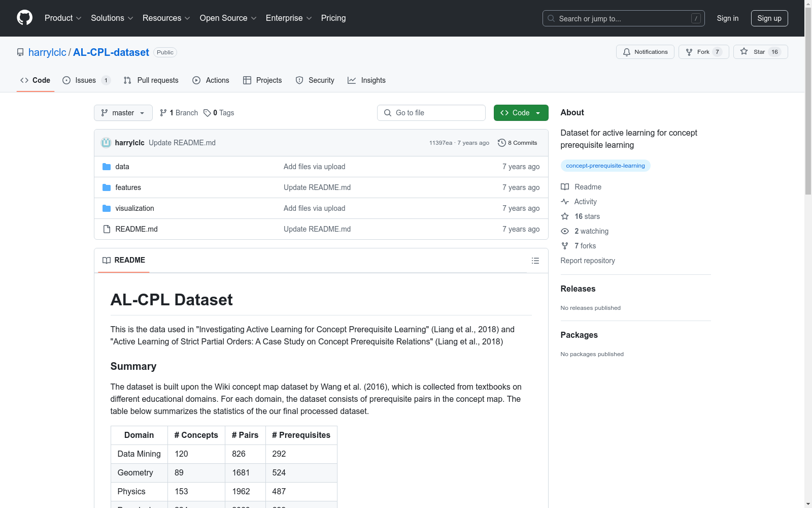Expand the Open Source menu

point(228,18)
